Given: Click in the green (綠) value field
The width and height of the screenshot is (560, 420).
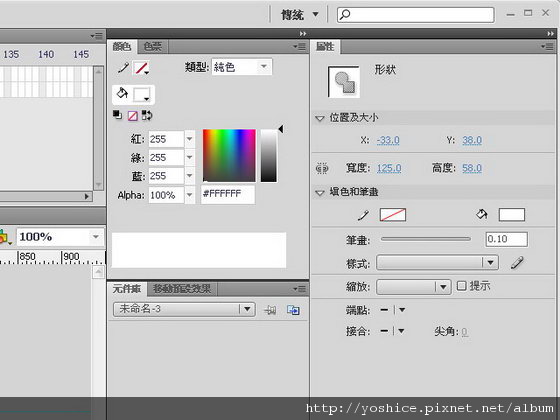Looking at the screenshot, I should tap(166, 158).
